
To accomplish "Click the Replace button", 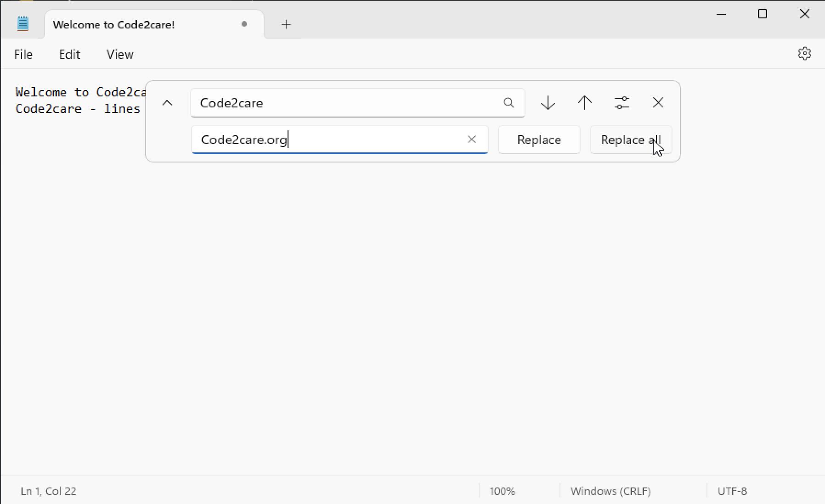I will coord(538,140).
